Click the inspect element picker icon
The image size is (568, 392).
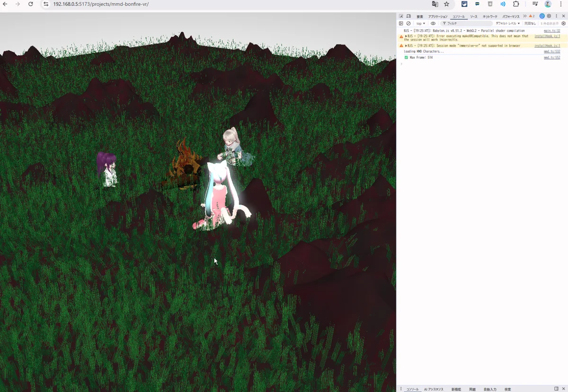pos(401,16)
